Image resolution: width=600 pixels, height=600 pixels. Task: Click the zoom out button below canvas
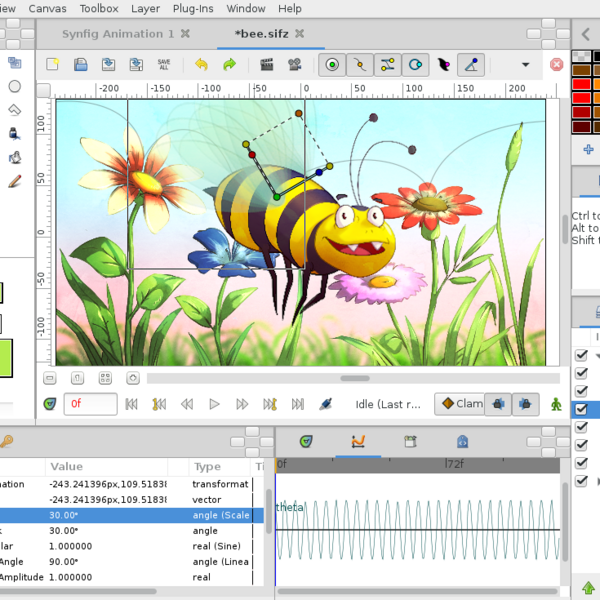click(x=50, y=378)
